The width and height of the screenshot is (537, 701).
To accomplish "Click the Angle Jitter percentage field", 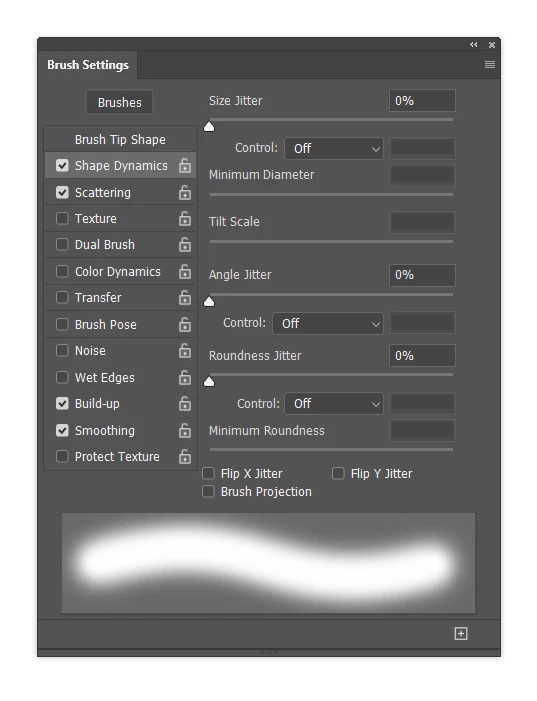I will [x=422, y=275].
